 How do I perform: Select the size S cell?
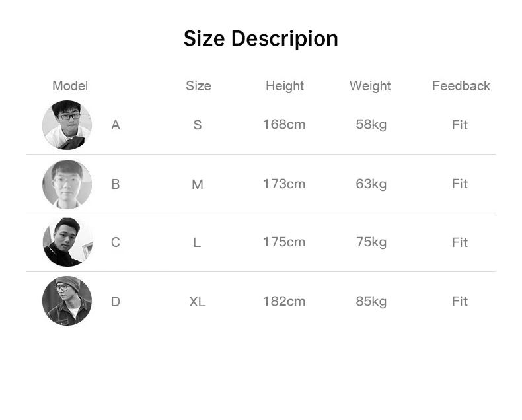(x=198, y=125)
